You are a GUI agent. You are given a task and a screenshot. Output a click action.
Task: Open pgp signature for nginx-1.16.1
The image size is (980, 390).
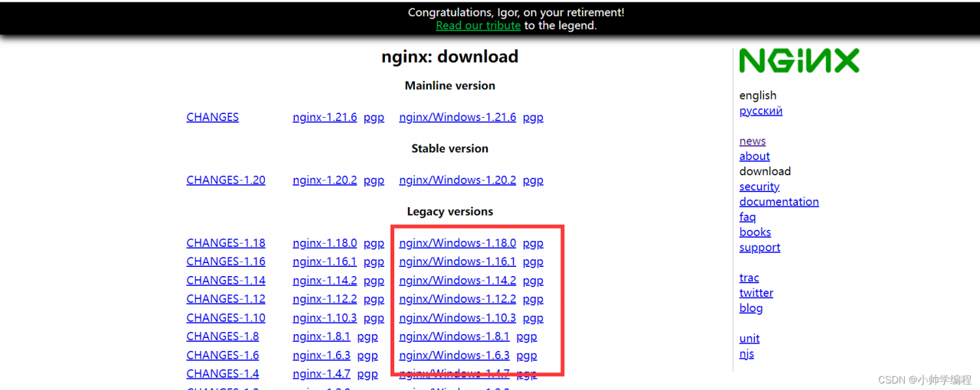tap(374, 262)
